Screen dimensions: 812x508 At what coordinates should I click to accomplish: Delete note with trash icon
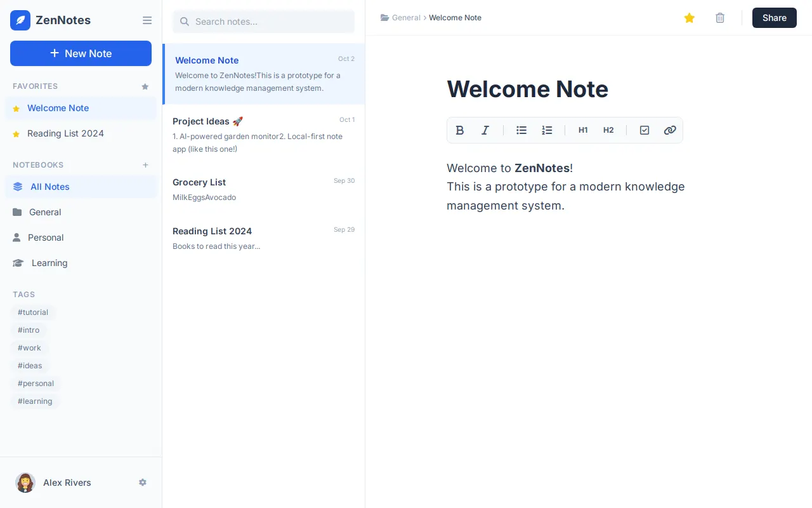(720, 18)
